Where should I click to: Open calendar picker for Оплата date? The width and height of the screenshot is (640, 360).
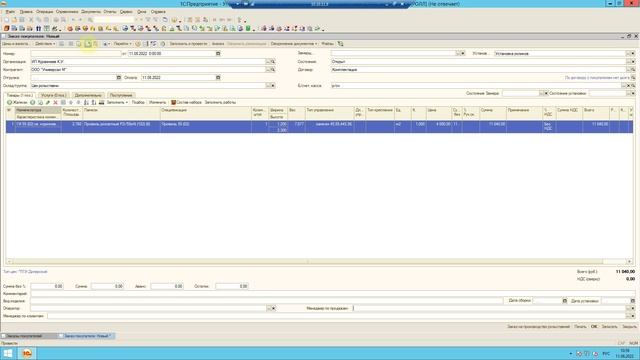218,78
